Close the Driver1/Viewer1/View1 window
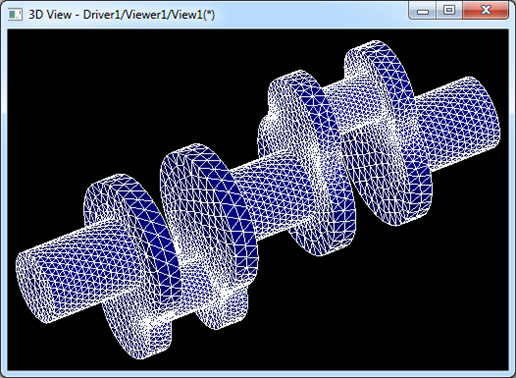The width and height of the screenshot is (516, 378). tap(486, 11)
